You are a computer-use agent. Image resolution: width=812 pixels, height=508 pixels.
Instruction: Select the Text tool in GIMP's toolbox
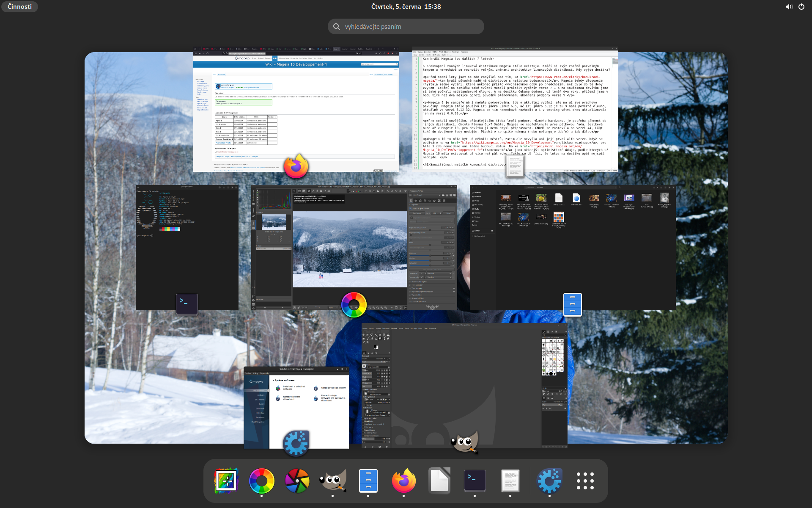coord(388,339)
